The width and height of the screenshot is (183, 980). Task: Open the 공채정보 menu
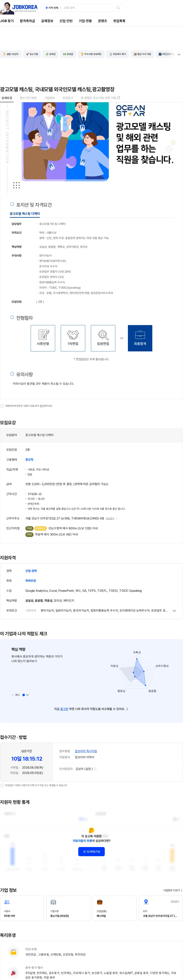(x=47, y=21)
